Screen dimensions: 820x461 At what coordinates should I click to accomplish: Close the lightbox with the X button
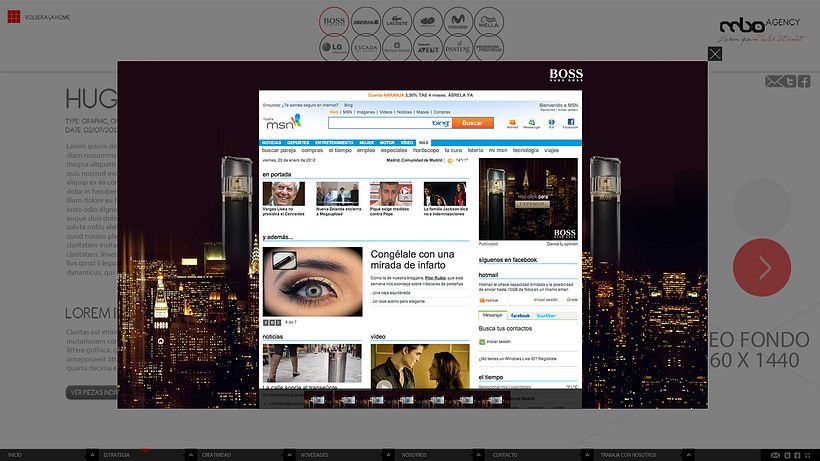[x=715, y=54]
